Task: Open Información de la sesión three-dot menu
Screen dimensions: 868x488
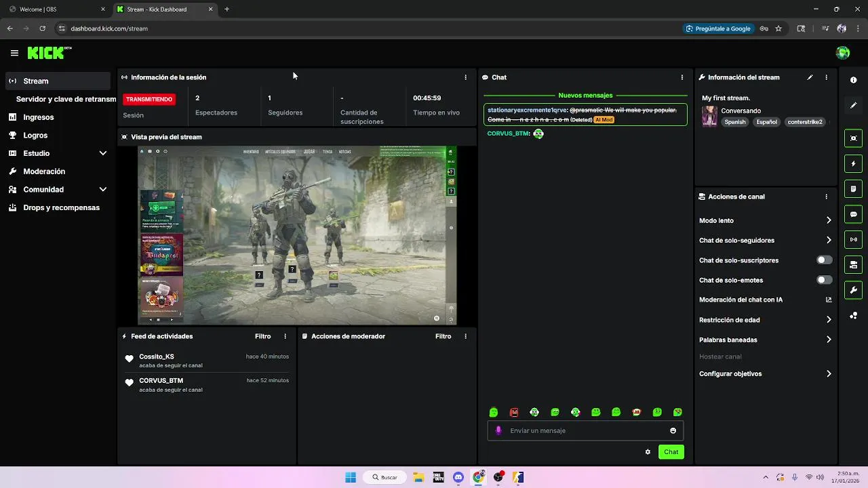Action: point(465,77)
